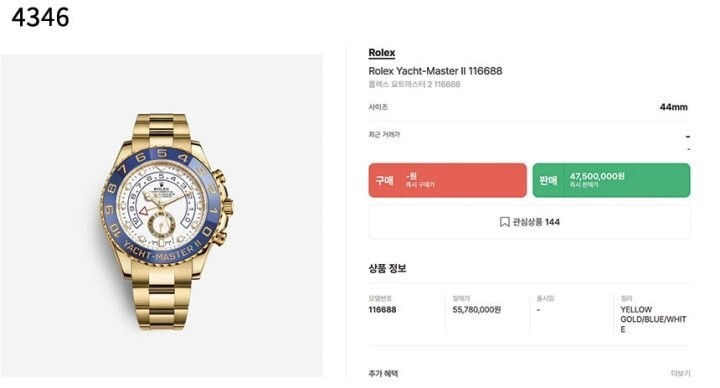720x388 pixels.
Task: Click the model number 116688 value
Action: pos(382,309)
